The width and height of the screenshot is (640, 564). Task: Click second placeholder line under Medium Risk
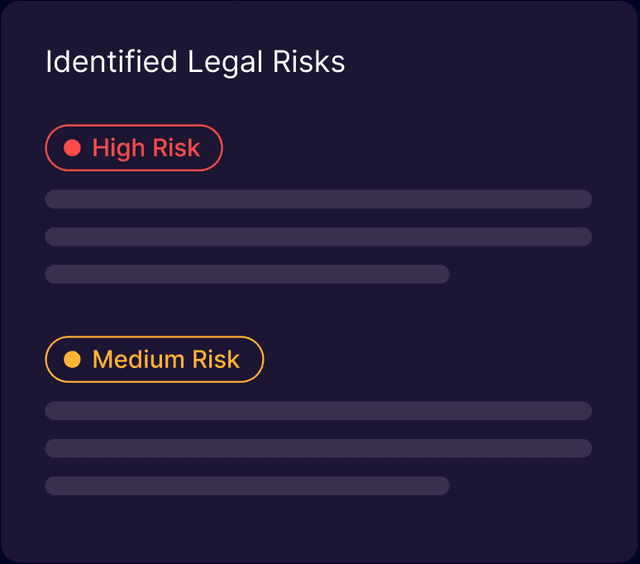tap(318, 448)
